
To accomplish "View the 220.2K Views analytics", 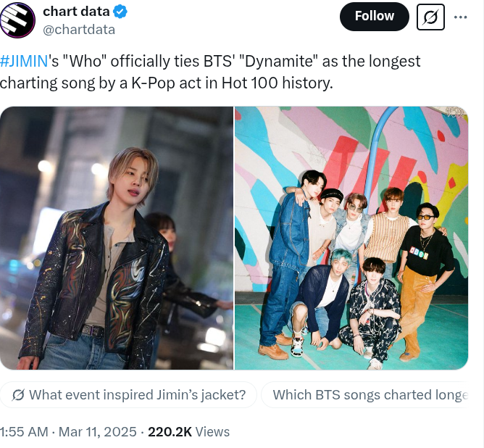I will pos(188,431).
